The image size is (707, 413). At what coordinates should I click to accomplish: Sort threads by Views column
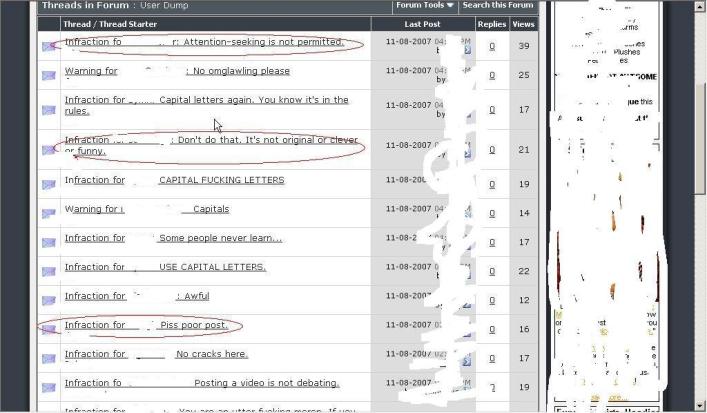[523, 24]
